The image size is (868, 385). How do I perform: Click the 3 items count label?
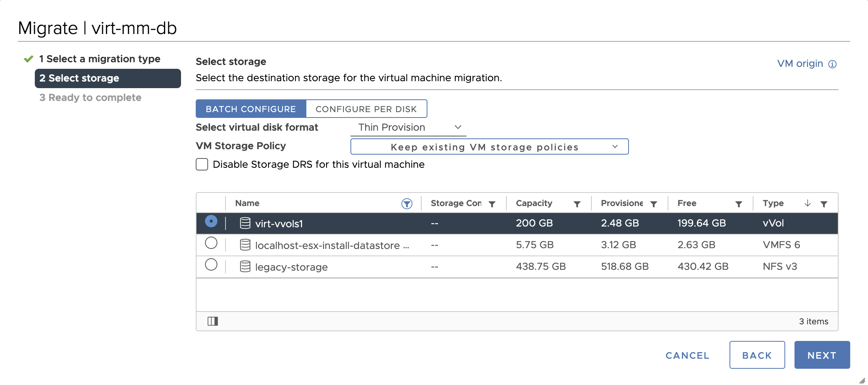(x=813, y=321)
